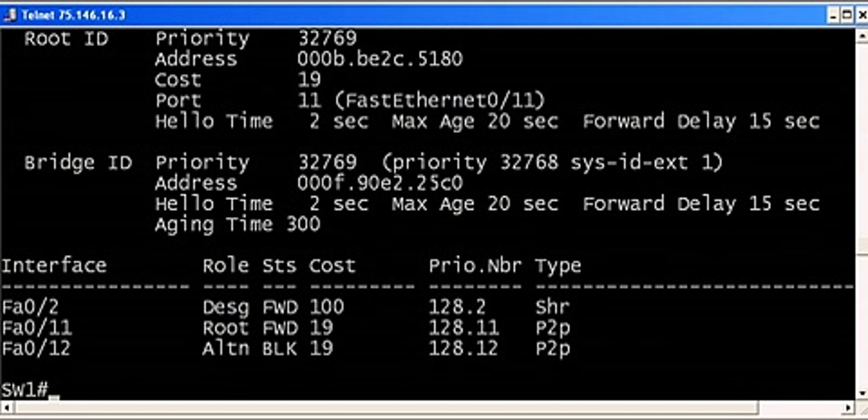
Task: Click 'Altn' role of Fa0/12
Action: coord(226,348)
